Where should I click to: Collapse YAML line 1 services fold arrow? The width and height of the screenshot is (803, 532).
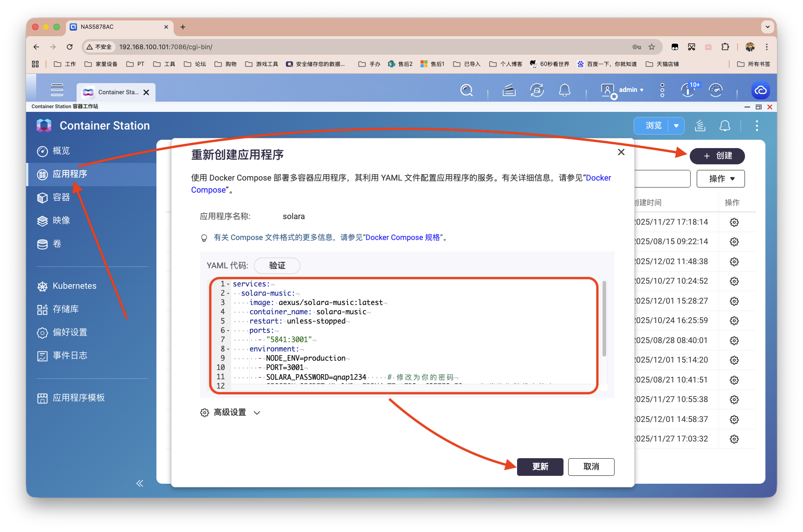pyautogui.click(x=228, y=284)
